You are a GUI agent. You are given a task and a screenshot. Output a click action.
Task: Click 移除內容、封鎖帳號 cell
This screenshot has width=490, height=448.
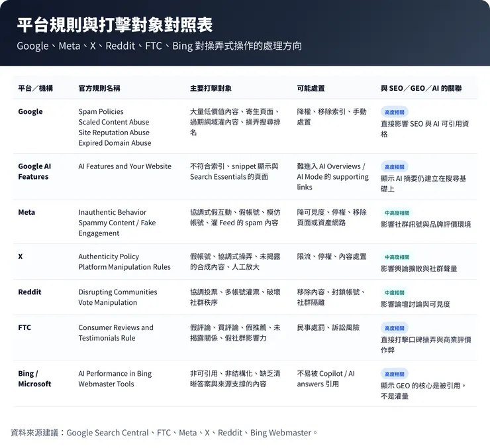[x=332, y=297]
